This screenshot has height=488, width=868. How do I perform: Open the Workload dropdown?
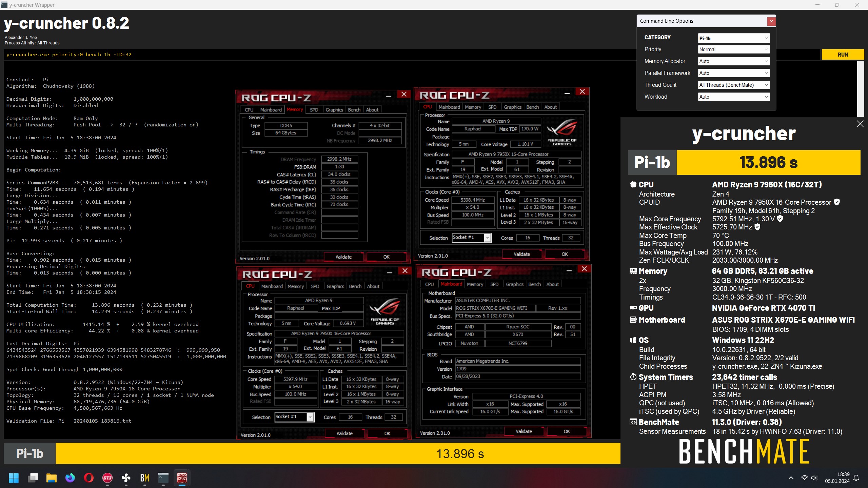[734, 97]
